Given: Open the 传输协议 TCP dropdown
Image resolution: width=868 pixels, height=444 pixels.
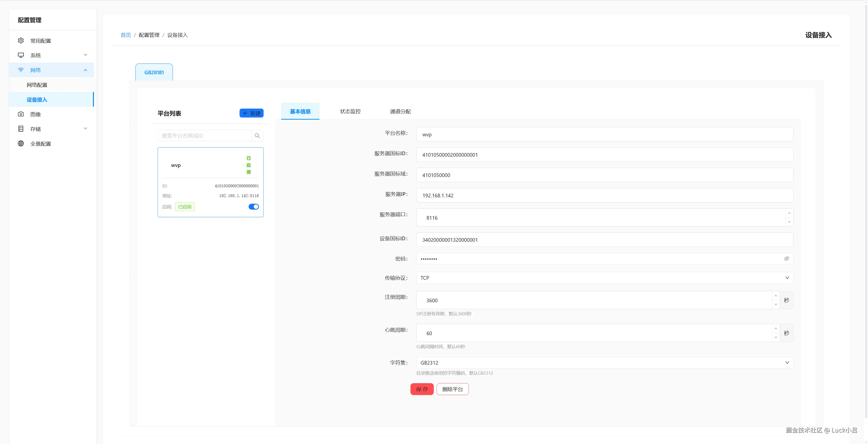Looking at the screenshot, I should [604, 278].
